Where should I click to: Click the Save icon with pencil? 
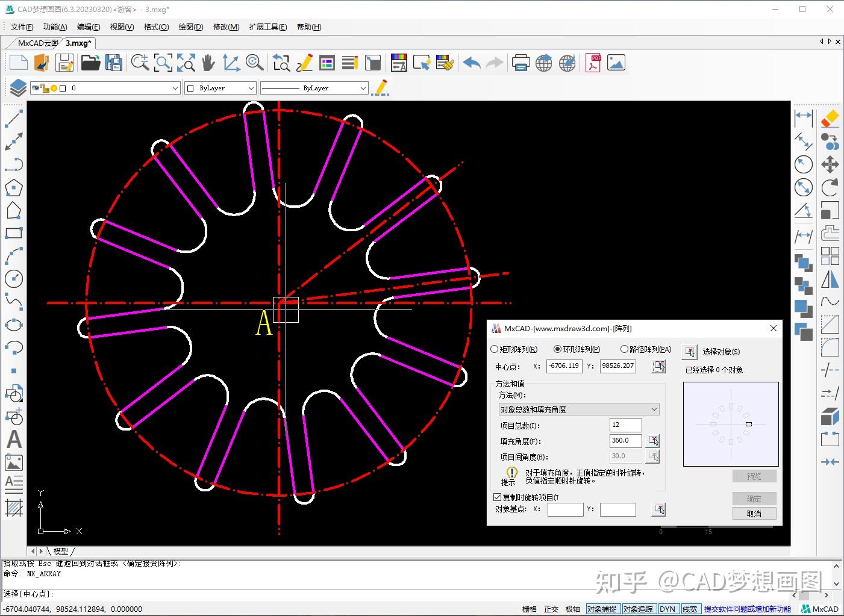pyautogui.click(x=64, y=63)
